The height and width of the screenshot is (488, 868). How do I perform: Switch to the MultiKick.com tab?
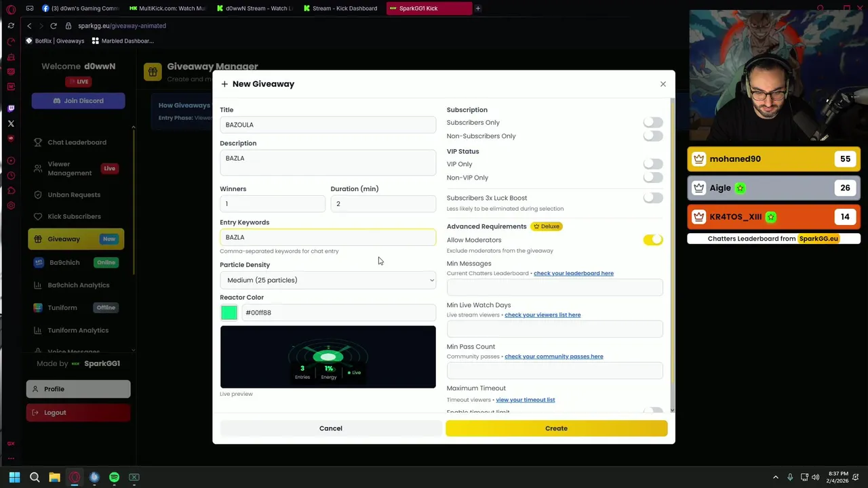click(x=167, y=8)
